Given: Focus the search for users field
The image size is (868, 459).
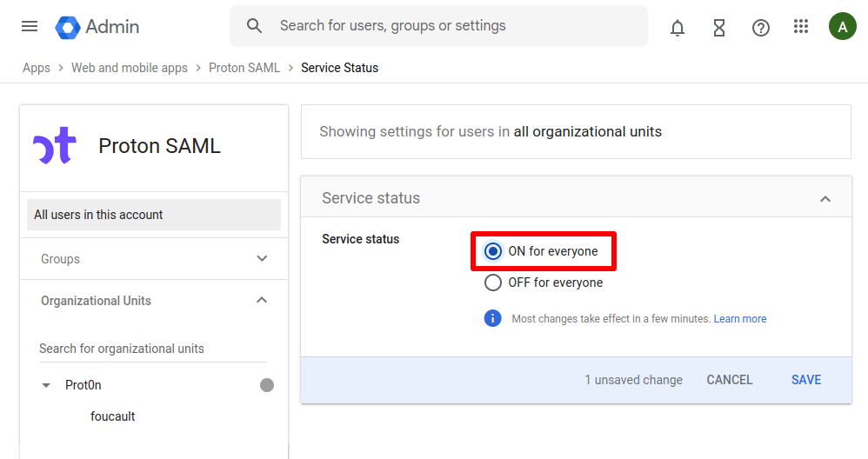Looking at the screenshot, I should click(438, 26).
